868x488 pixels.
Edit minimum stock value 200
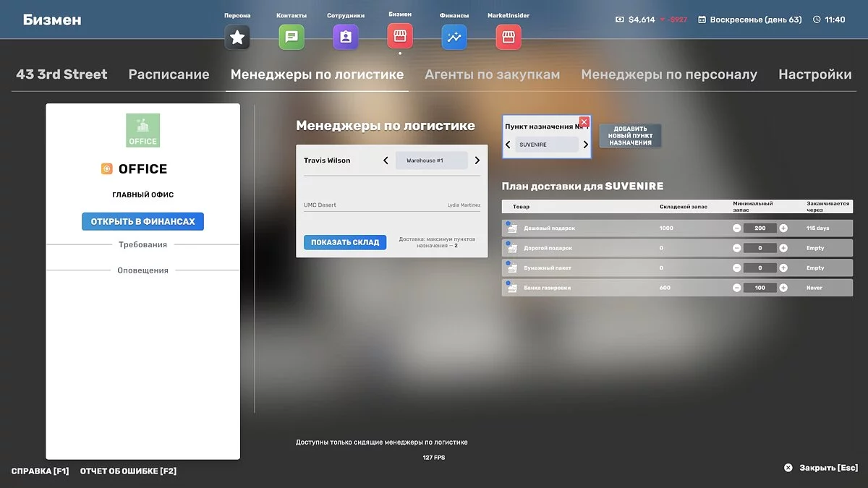click(760, 228)
